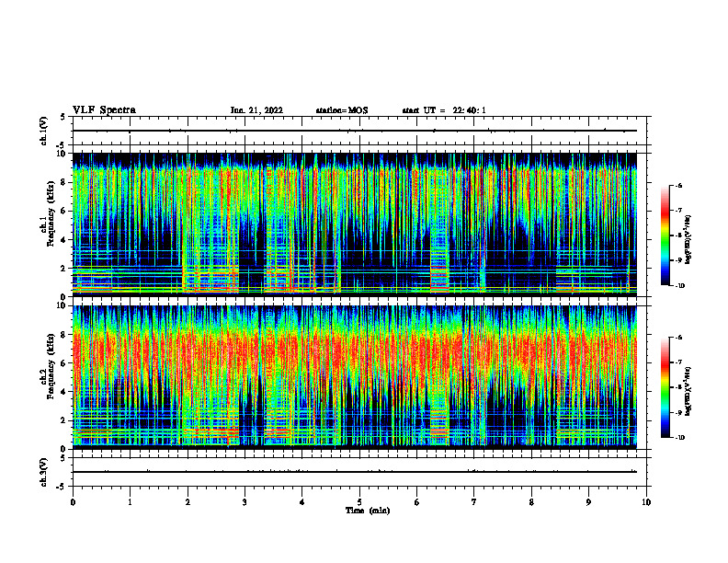Click the "7" tick label on the time axis
The height and width of the screenshot is (563, 728).
474,502
